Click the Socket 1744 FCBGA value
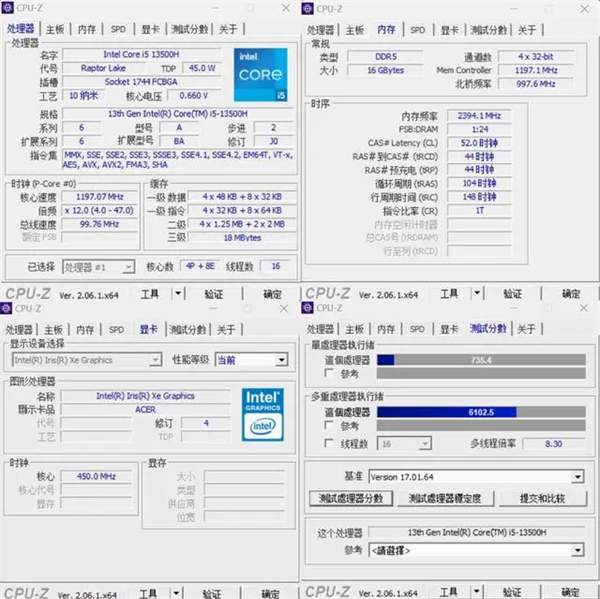Image resolution: width=600 pixels, height=599 pixels. coord(141,82)
